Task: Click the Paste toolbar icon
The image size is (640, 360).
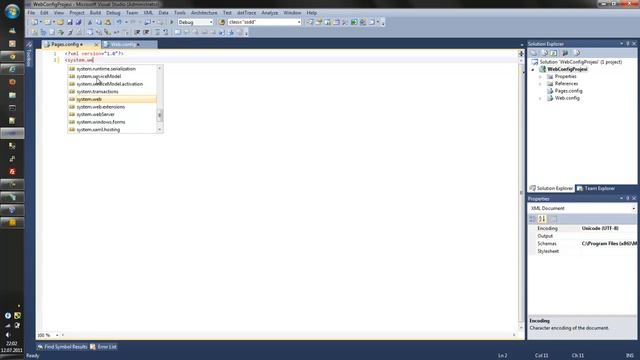Action: pos(108,22)
